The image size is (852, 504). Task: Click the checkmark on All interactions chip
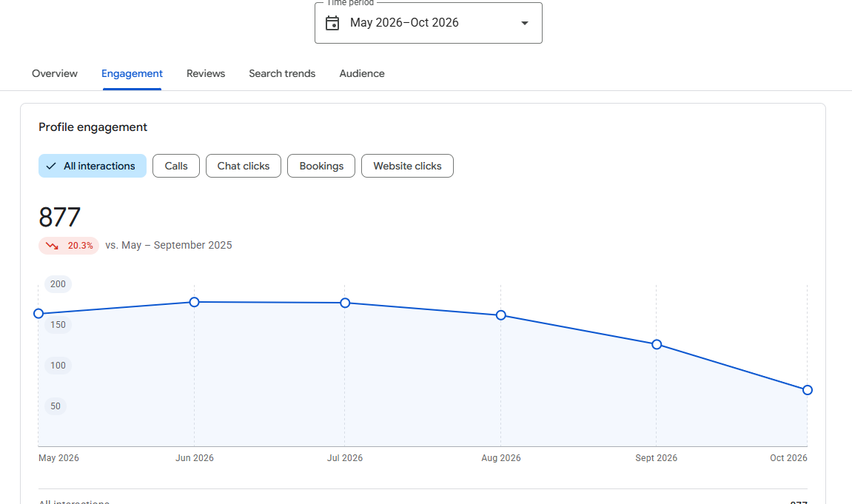tap(51, 167)
